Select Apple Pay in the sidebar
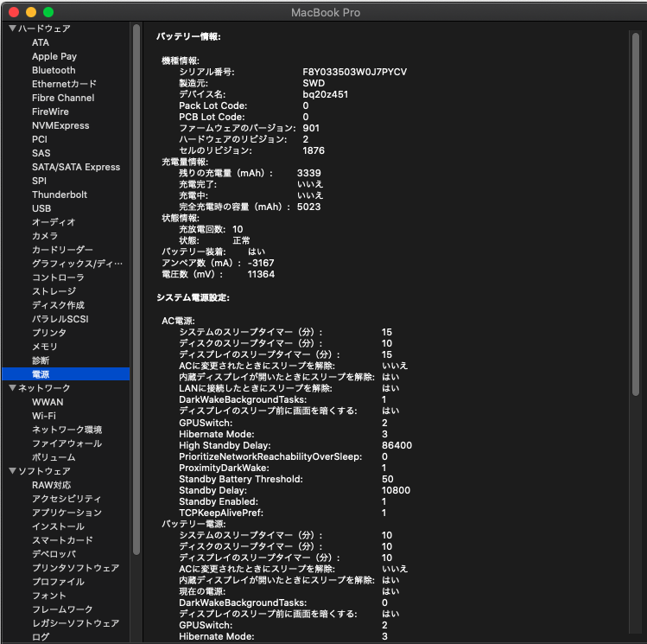The image size is (647, 644). (54, 56)
